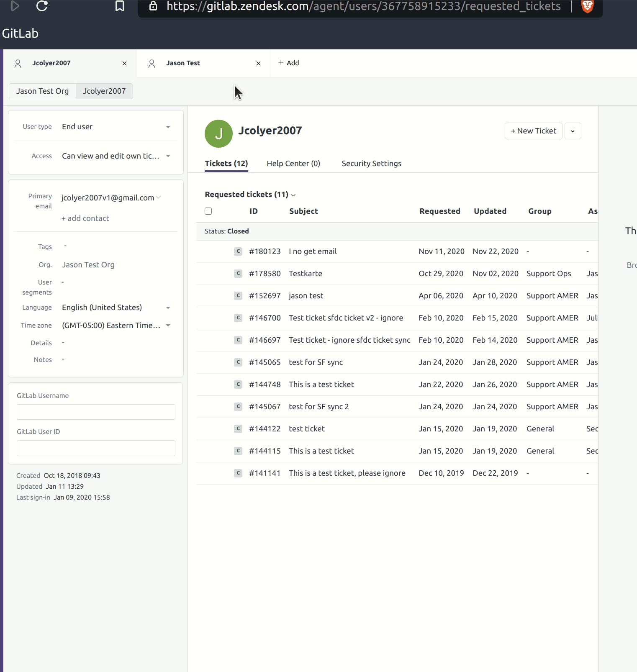
Task: Click the GitLab Username input field
Action: click(x=96, y=412)
